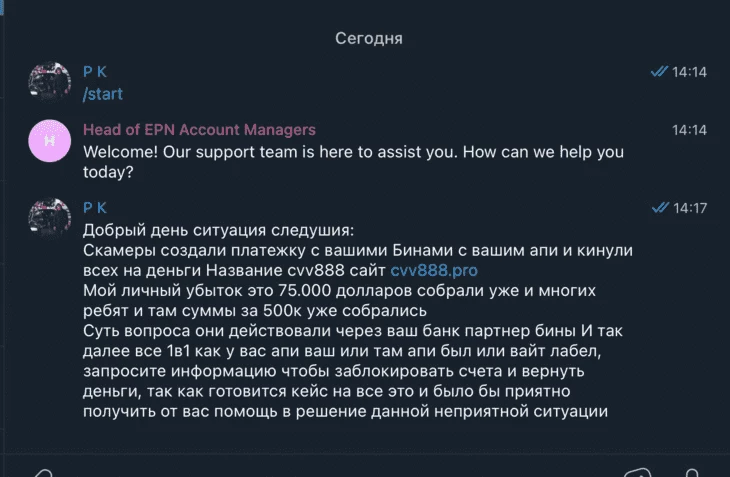Click the 14:14 timestamp of the bot reply
730x477 pixels.
coord(689,130)
